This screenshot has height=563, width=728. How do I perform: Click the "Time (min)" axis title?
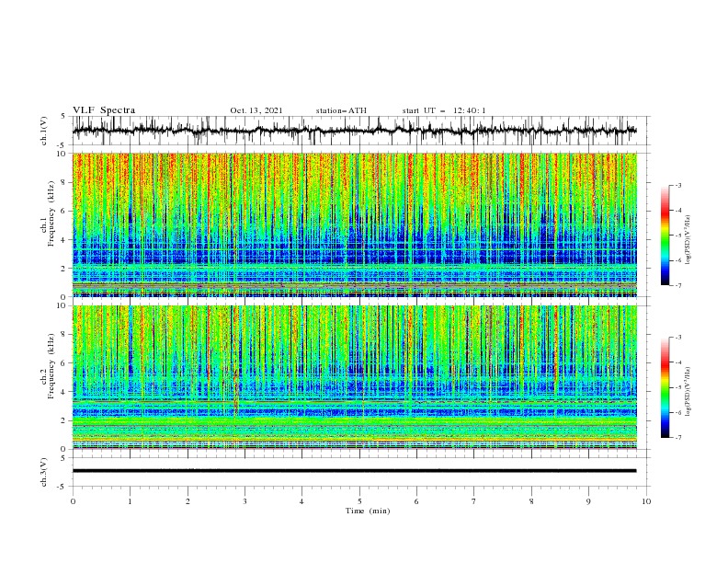pos(368,511)
